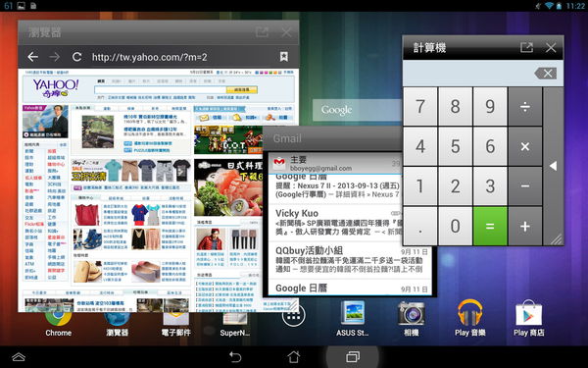Expand the hidden bar up-arrow at bottom-left
The image size is (588, 368).
pyautogui.click(x=19, y=356)
